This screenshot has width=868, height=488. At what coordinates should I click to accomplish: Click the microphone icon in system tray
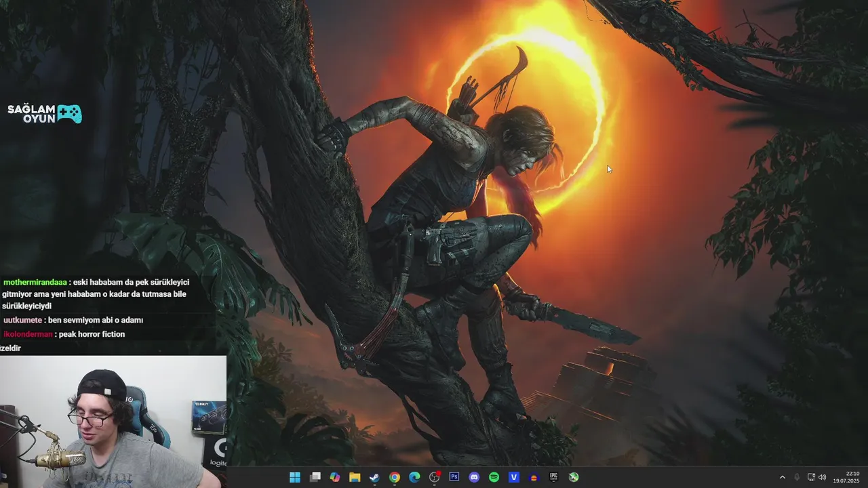click(797, 477)
